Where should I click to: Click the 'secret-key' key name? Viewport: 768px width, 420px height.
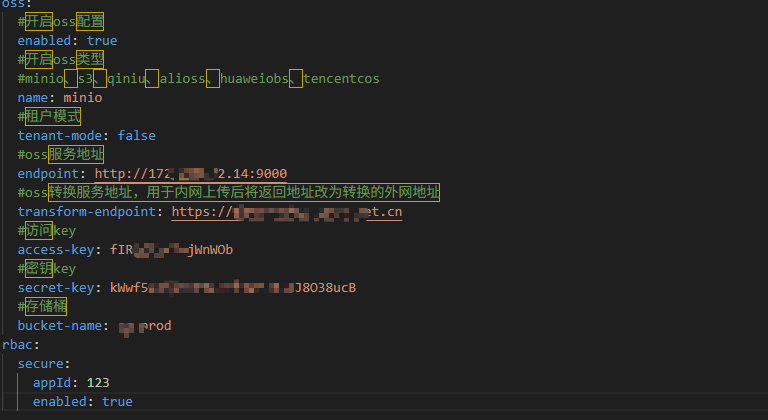56,288
